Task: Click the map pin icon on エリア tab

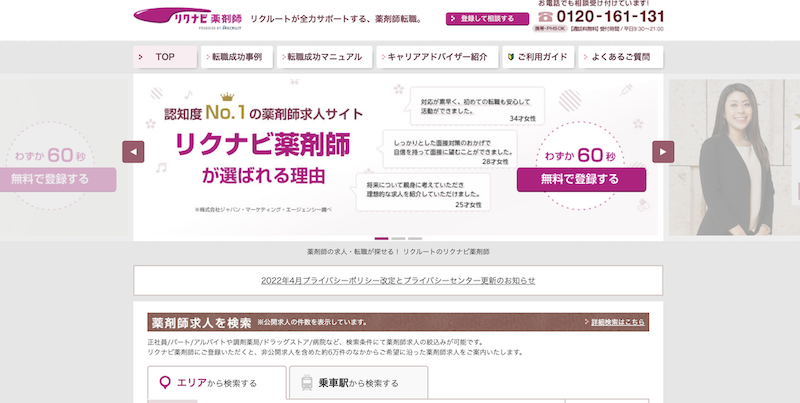Action: 164,383
